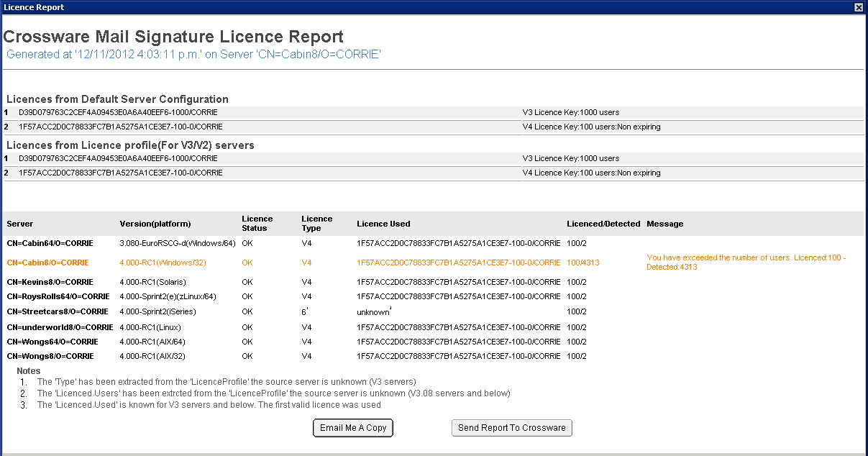Click the CN=Streetcars8/O=CORRIE server row

[58, 312]
